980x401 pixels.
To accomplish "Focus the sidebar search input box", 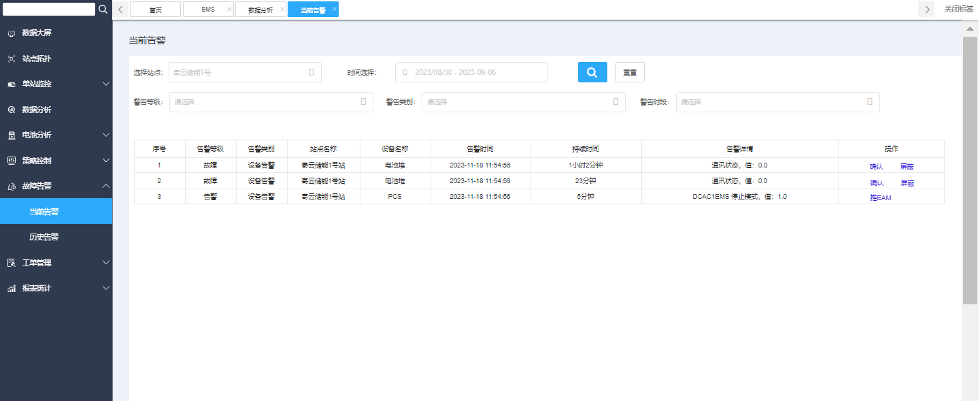I will pos(49,10).
